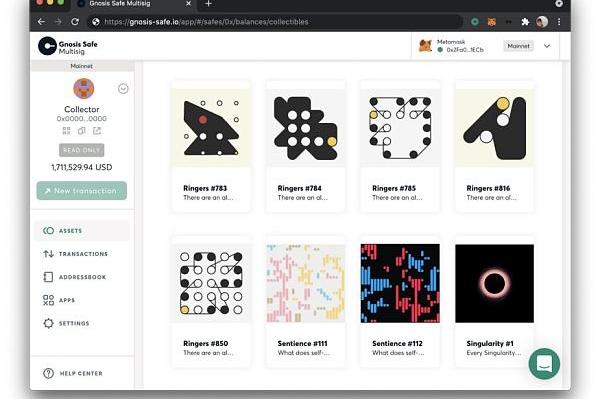
Task: Open browser extensions puzzle icon
Action: point(525,22)
